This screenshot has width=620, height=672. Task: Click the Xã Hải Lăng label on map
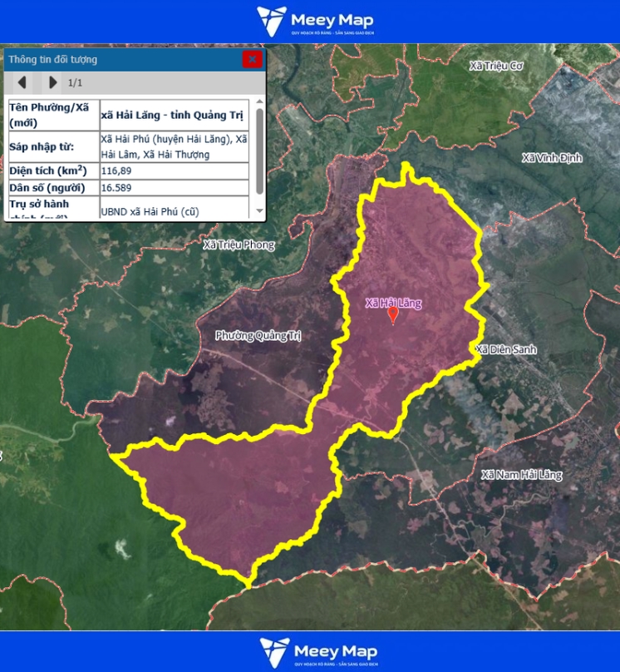click(393, 304)
